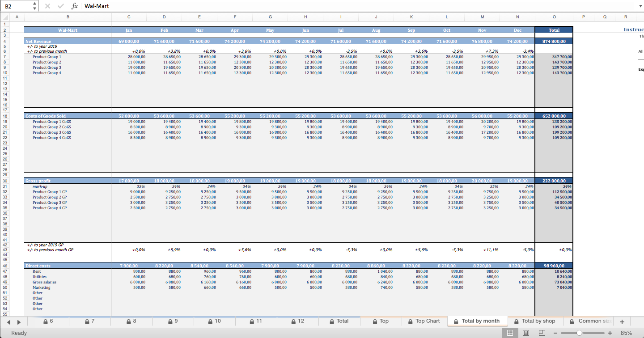Click the fx Insert Function icon
This screenshot has height=338, width=644.
click(75, 6)
